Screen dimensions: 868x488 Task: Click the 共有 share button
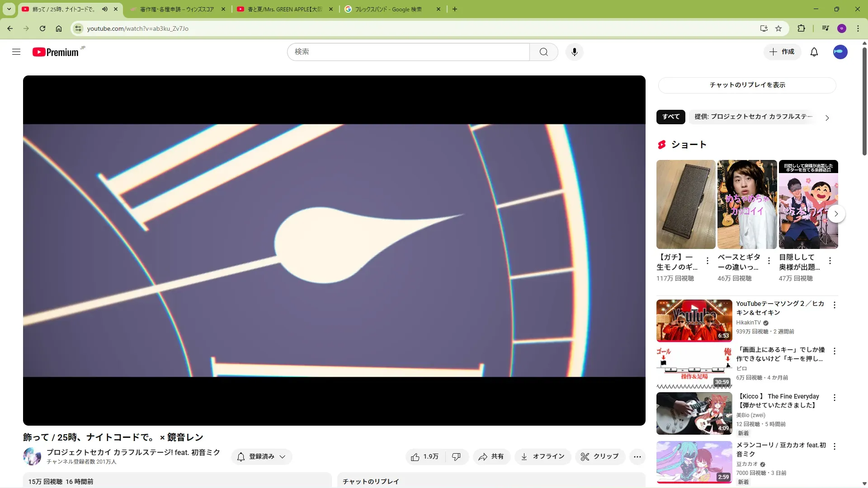tap(491, 457)
